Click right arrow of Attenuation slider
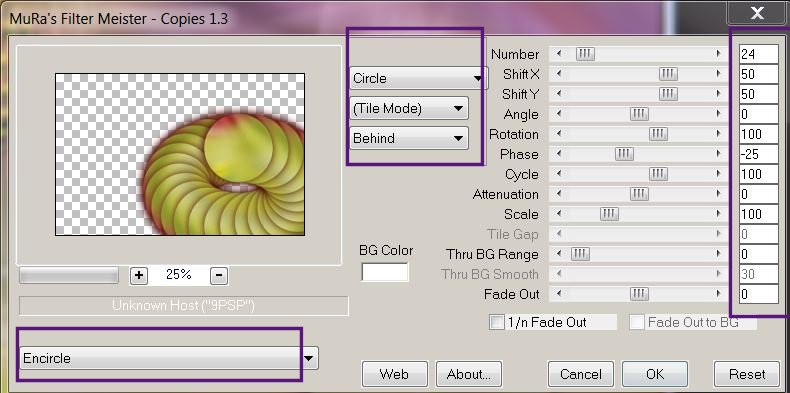The width and height of the screenshot is (790, 393). point(718,194)
